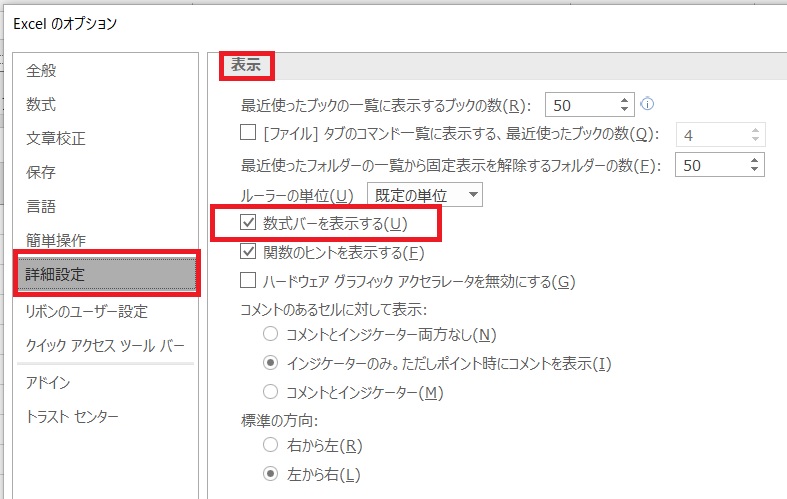Viewport: 787px width, 499px height.
Task: Click the info icon beside recent books count
Action: pos(647,104)
